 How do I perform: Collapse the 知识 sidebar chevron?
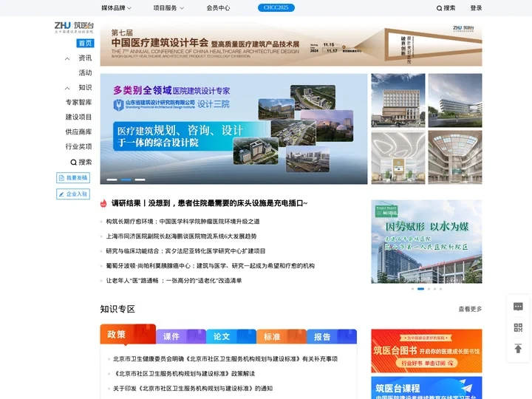pos(67,88)
